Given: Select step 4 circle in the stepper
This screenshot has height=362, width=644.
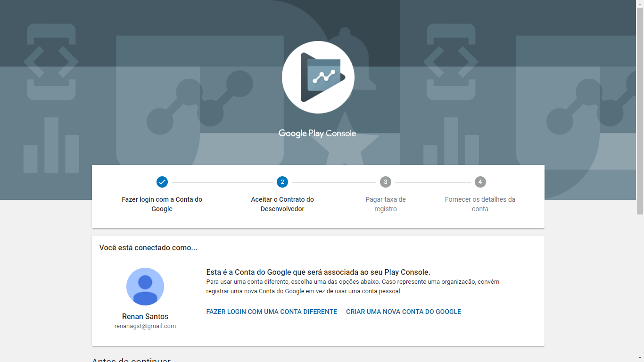Looking at the screenshot, I should 480,182.
